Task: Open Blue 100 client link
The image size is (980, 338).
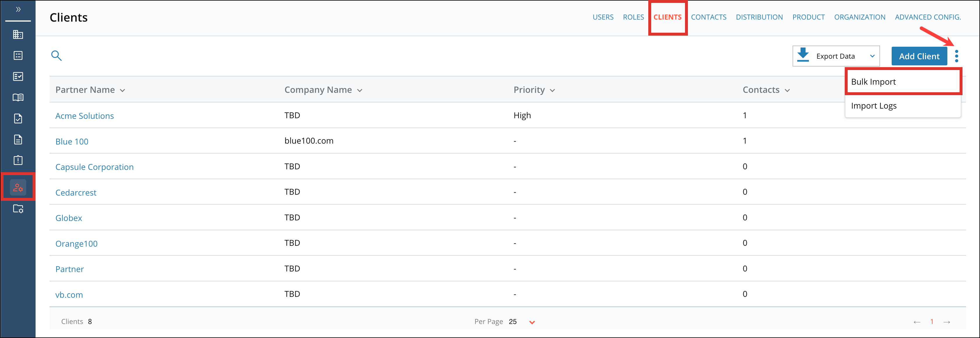Action: click(x=72, y=141)
